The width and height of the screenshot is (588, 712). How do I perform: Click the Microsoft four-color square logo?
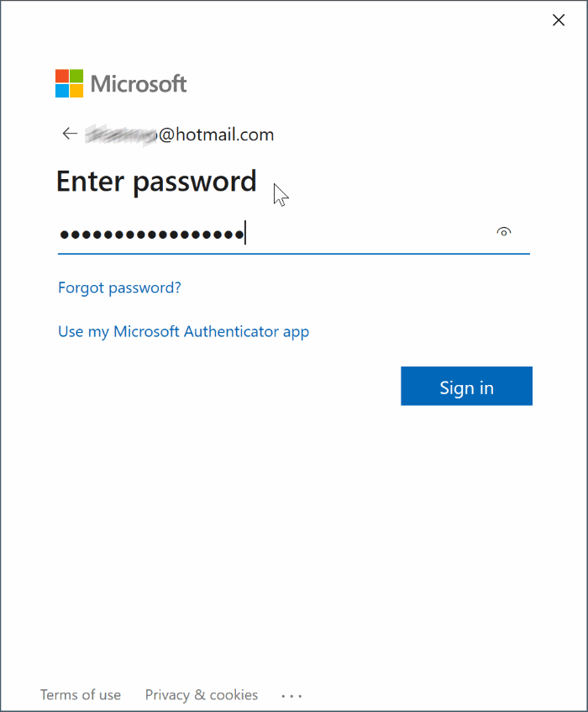click(70, 84)
